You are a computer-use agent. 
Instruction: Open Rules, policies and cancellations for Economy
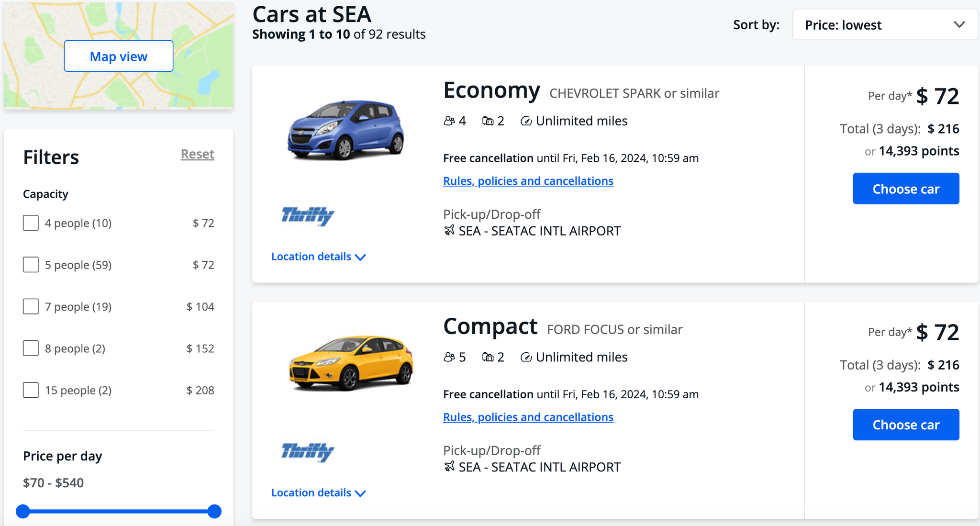coord(528,181)
